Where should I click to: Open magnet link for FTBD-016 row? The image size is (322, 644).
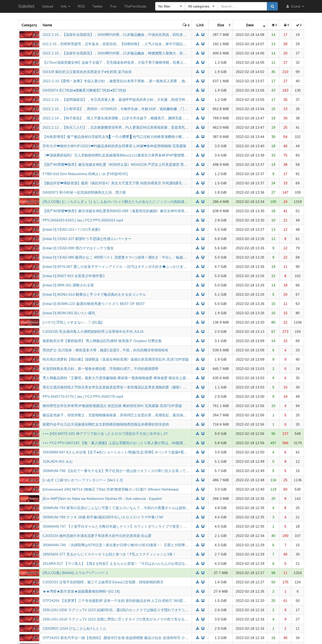click(x=203, y=174)
